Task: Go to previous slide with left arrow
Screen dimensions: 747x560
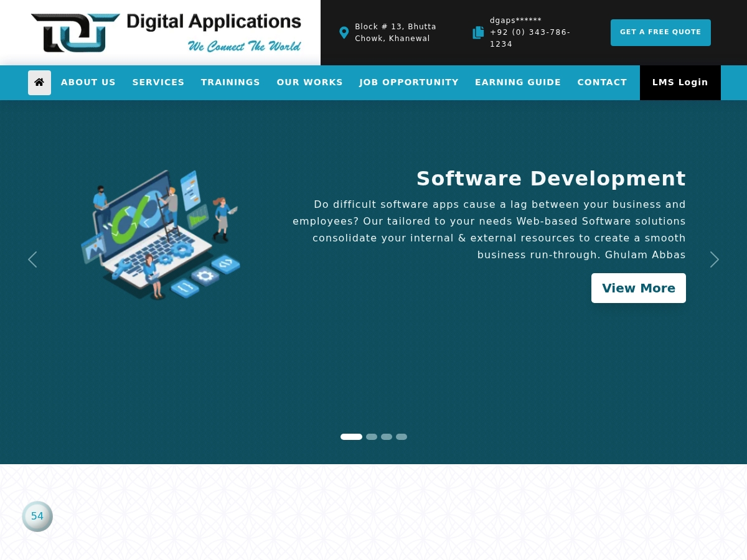Action: tap(32, 259)
